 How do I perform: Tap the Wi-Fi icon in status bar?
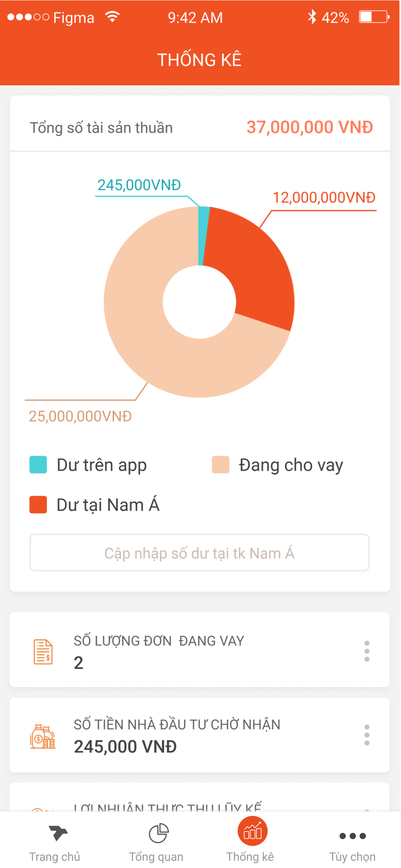(x=112, y=17)
